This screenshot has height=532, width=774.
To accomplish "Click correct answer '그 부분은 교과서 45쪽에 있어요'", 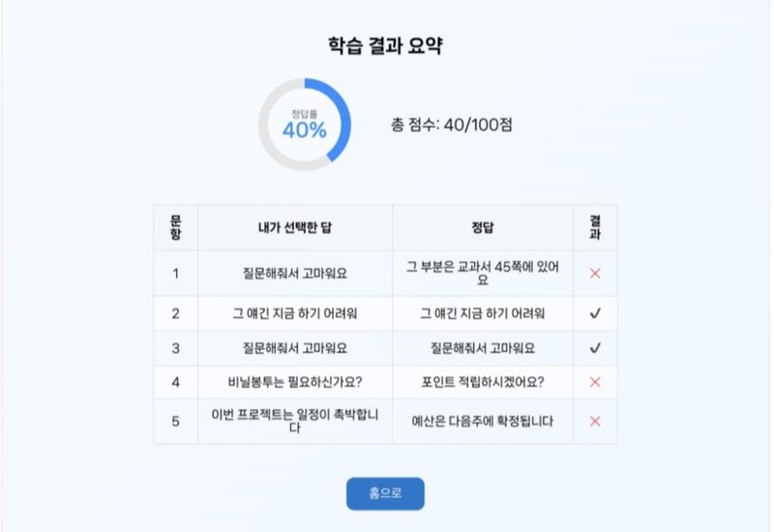I will click(482, 274).
